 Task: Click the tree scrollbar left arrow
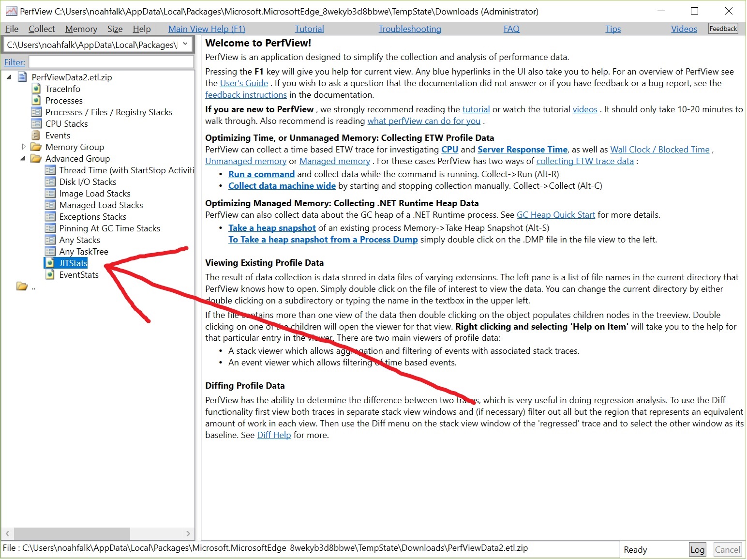7,533
